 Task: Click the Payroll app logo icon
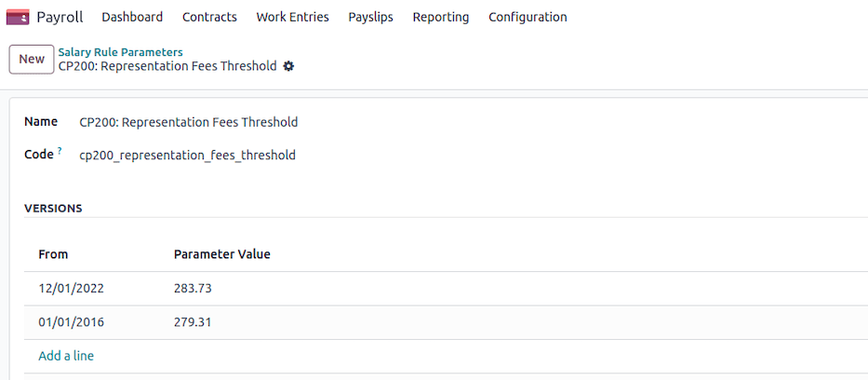pyautogui.click(x=18, y=17)
